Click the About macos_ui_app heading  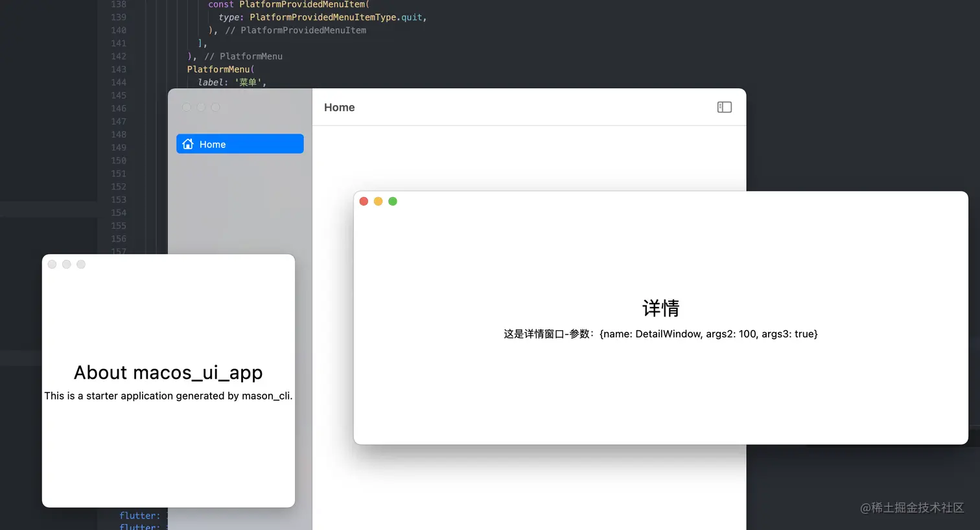click(168, 372)
